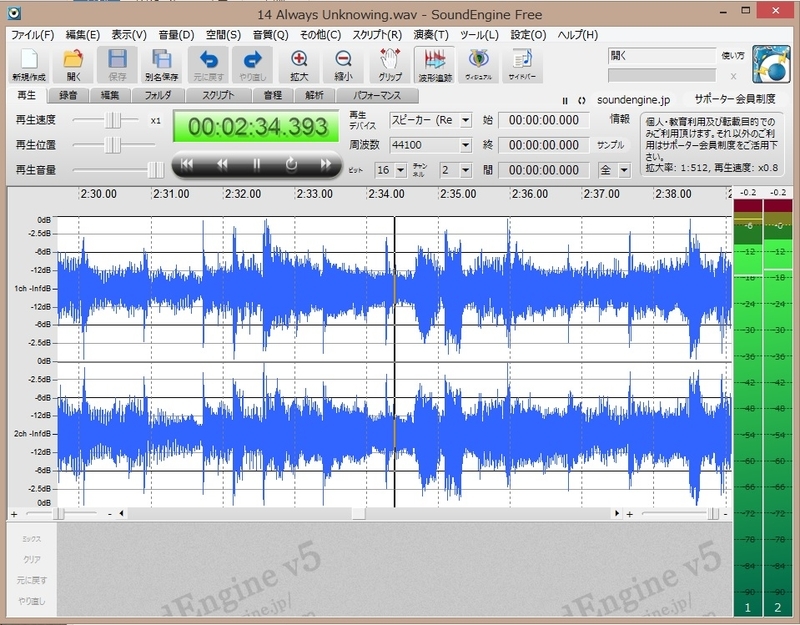
Task: Click the 保存 (Save) toolbar icon
Action: pos(117,65)
